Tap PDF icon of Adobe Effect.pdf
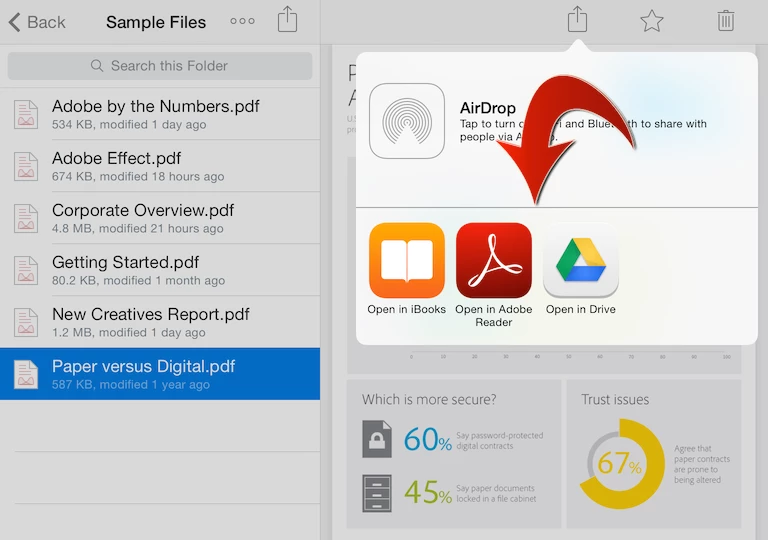Screen dimensions: 768x540 click(26, 167)
